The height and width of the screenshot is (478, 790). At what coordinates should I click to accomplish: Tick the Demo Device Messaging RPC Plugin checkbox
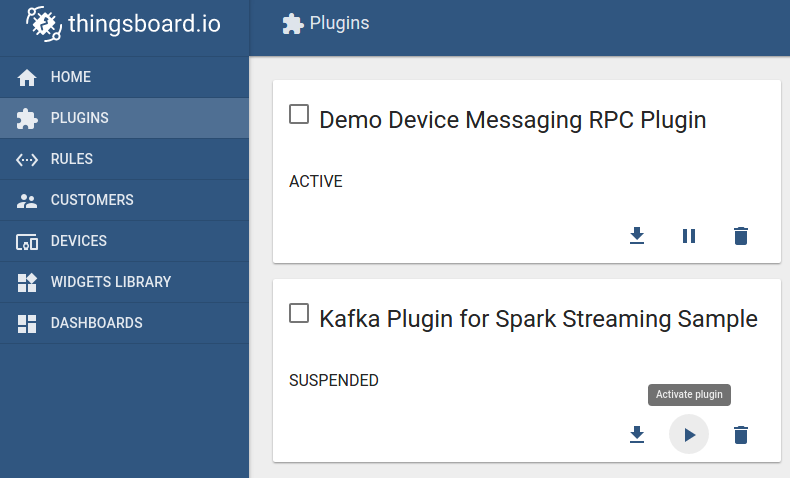(x=299, y=114)
